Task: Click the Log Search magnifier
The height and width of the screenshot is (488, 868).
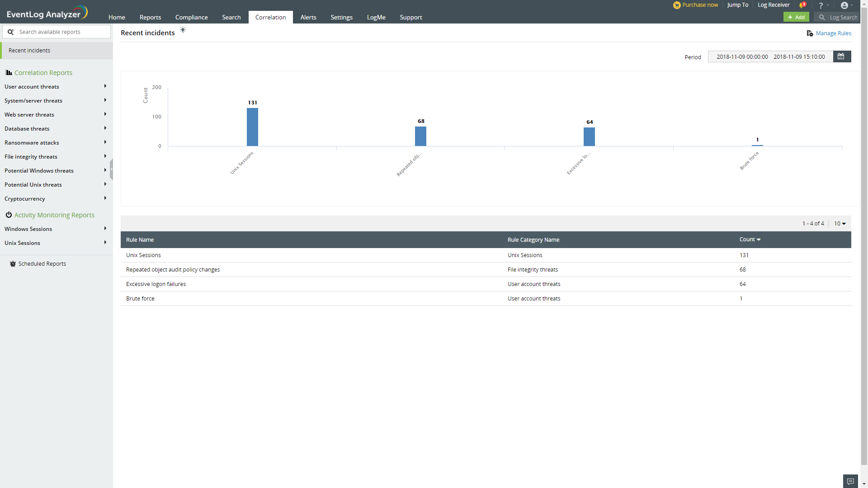Action: coord(822,17)
